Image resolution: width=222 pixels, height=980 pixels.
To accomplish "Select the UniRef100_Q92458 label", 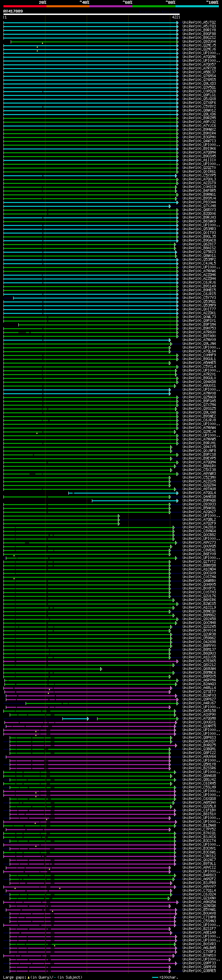I will (199, 619).
